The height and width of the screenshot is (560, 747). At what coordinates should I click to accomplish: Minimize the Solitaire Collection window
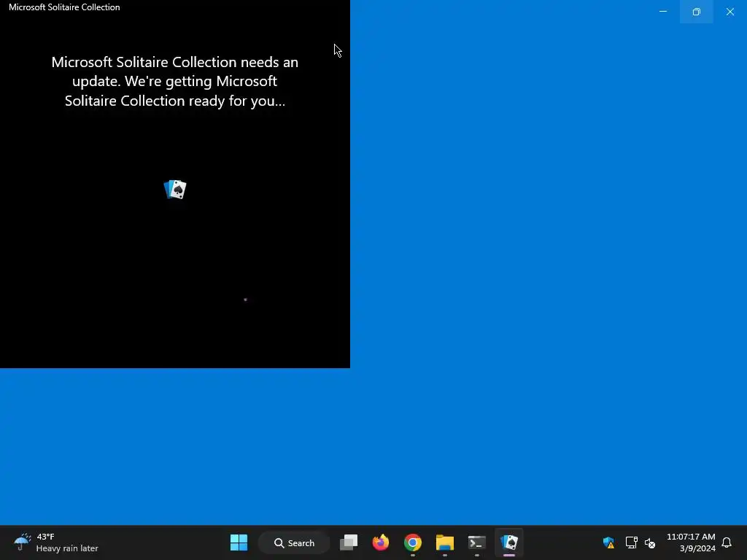[663, 12]
